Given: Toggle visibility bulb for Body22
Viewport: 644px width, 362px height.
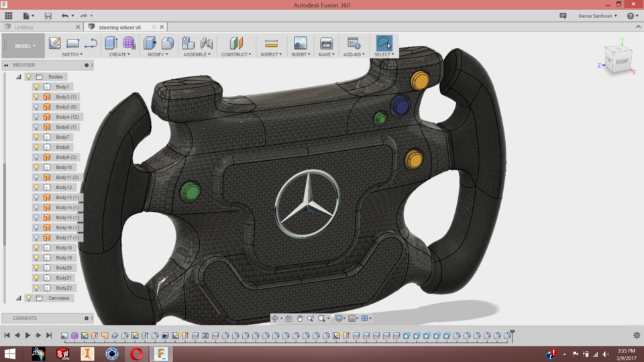Looking at the screenshot, I should pos(36,288).
